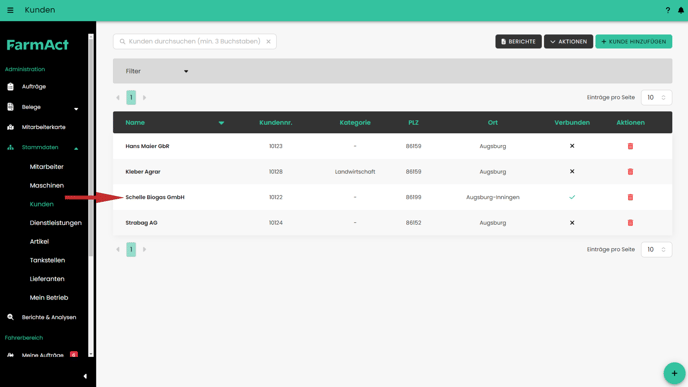Open the help question mark icon
This screenshot has height=387, width=688.
tap(667, 10)
